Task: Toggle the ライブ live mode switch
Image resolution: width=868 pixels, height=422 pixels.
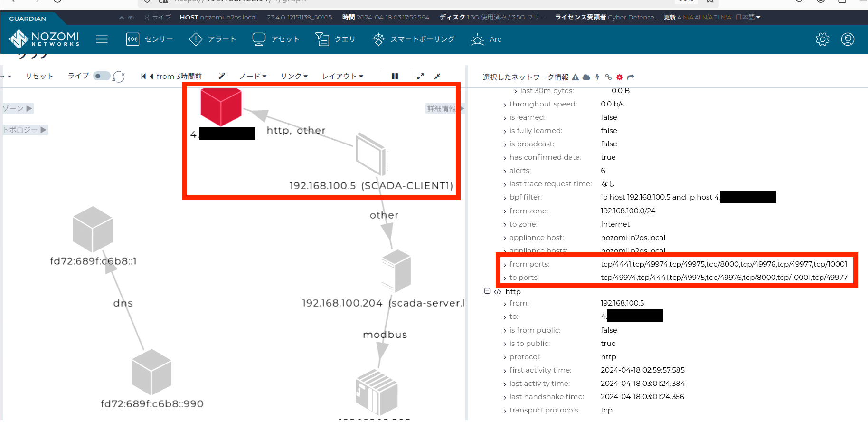Action: 101,76
